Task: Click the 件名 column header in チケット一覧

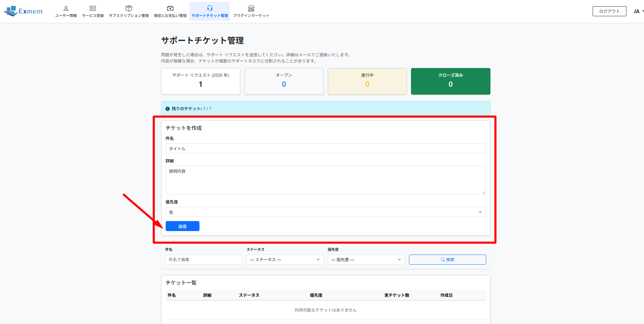Action: point(172,295)
